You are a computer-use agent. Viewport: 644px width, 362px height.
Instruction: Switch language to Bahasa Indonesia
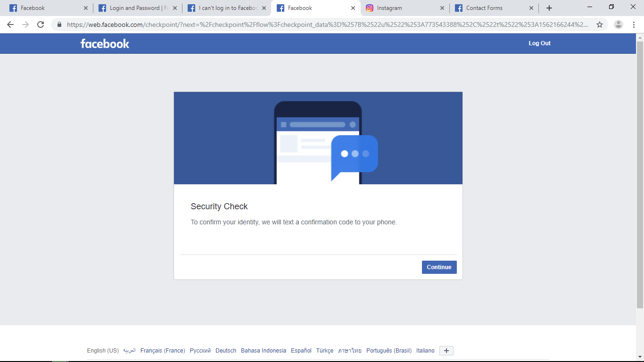(264, 351)
